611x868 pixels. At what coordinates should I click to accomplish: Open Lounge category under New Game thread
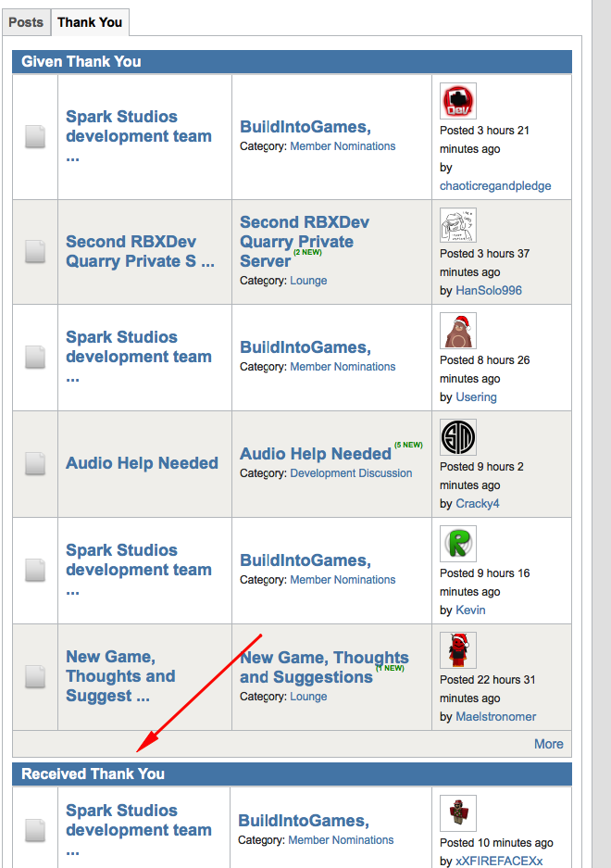[308, 697]
